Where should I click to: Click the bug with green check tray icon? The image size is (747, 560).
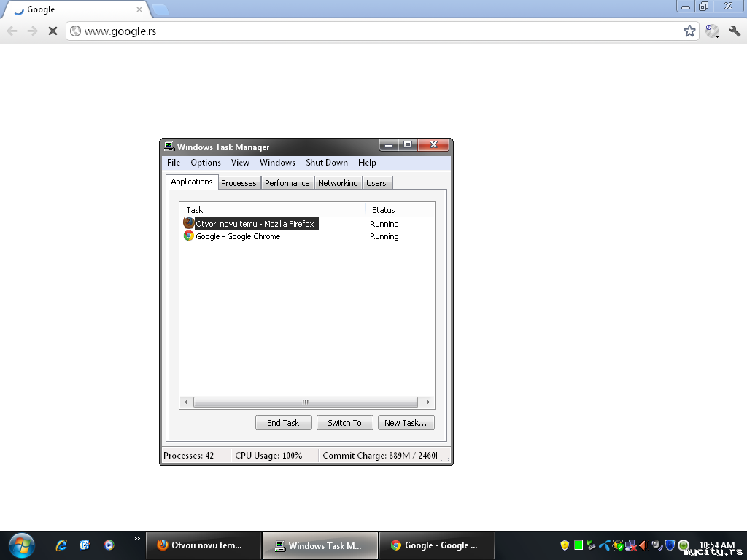(618, 545)
